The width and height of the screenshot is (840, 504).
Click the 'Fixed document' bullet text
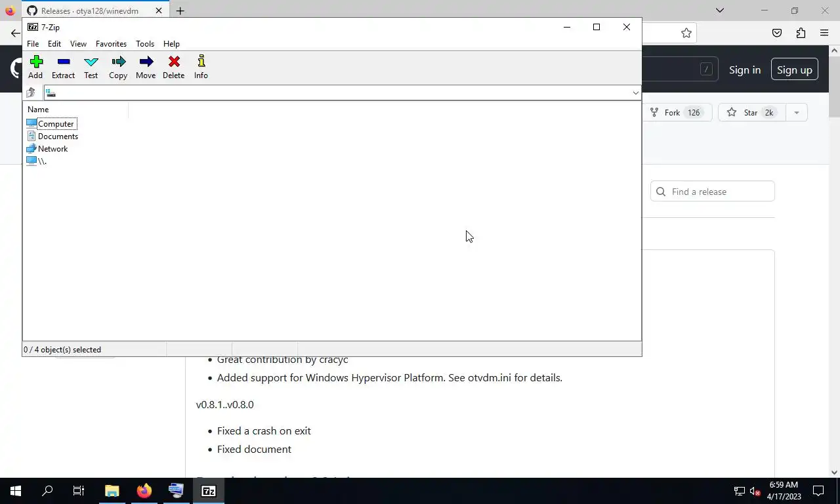click(254, 449)
